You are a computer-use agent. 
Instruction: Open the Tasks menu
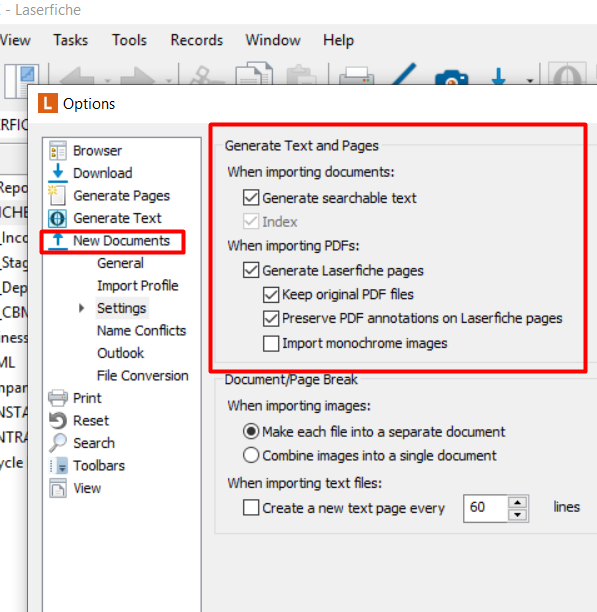pos(71,40)
